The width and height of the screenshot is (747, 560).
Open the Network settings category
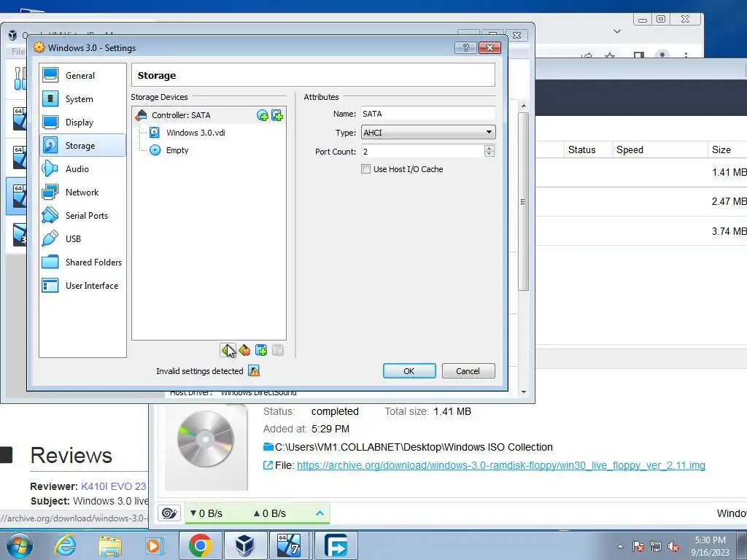pyautogui.click(x=82, y=192)
